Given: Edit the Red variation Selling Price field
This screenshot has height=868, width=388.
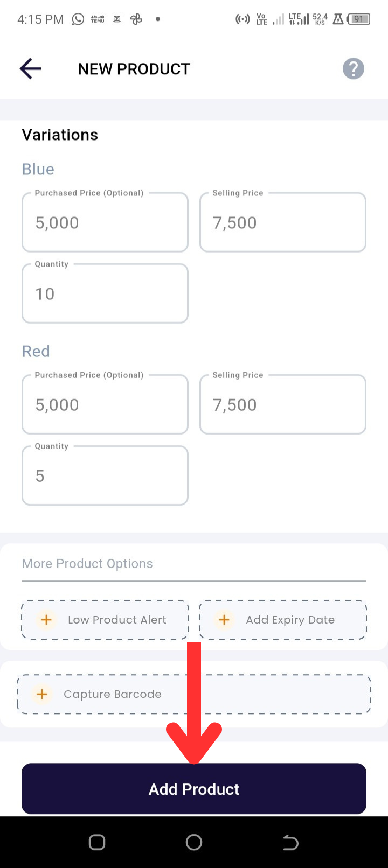Looking at the screenshot, I should click(x=283, y=404).
